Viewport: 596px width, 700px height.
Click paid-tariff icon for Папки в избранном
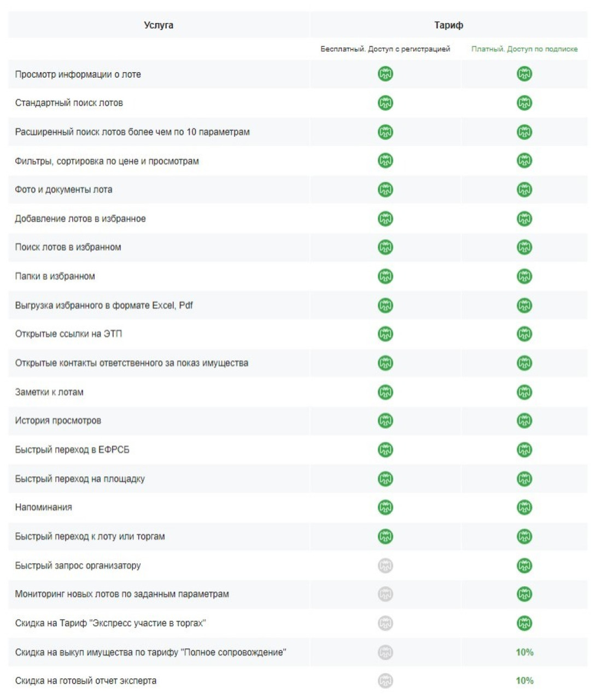[x=524, y=276]
